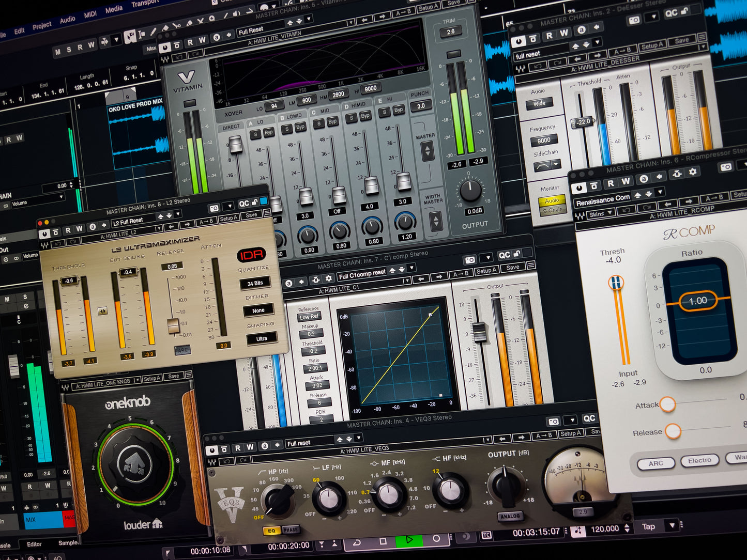Click the camera icon in the C1 window
This screenshot has width=747, height=560.
[x=470, y=260]
